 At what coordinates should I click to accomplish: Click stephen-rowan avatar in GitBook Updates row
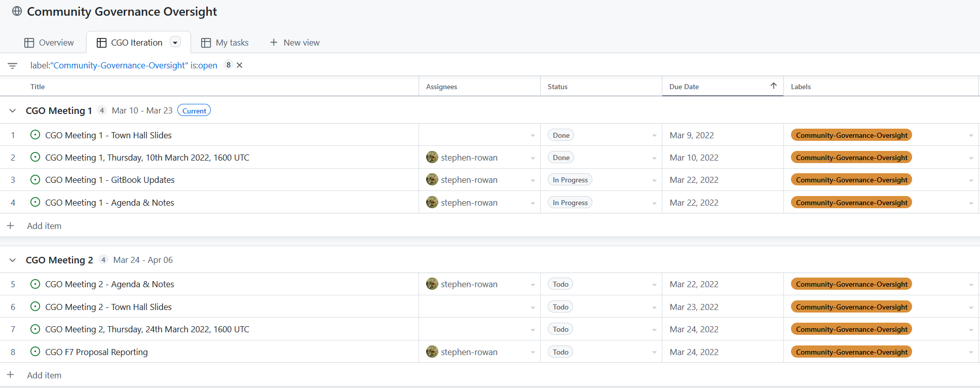tap(432, 180)
